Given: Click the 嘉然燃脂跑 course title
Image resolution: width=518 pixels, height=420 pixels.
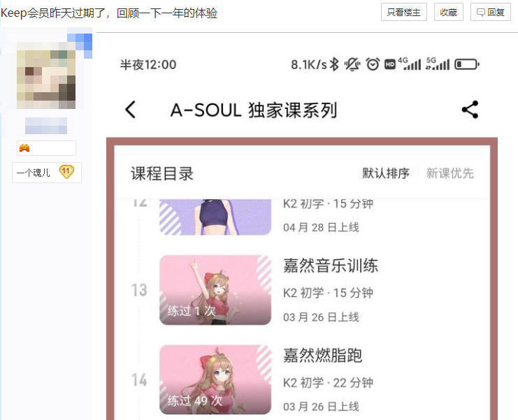Looking at the screenshot, I should point(322,356).
